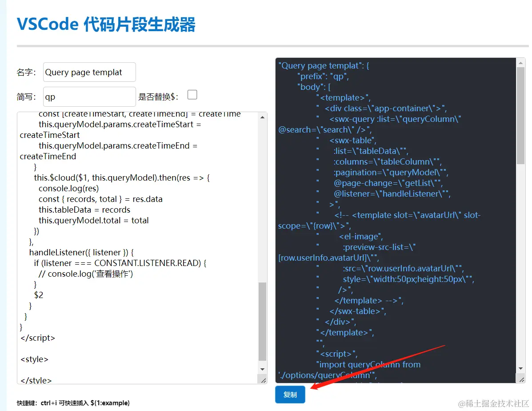
Task: Click the '$2' placeholder line in editor
Action: click(x=39, y=295)
